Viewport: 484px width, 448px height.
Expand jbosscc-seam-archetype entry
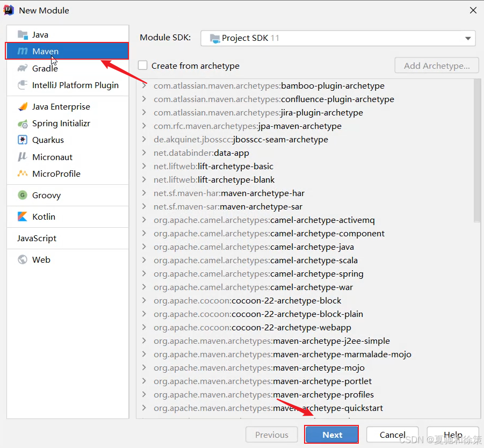(144, 139)
